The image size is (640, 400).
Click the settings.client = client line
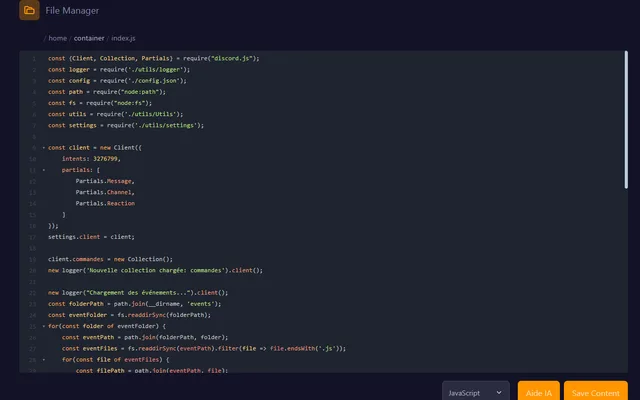click(91, 237)
